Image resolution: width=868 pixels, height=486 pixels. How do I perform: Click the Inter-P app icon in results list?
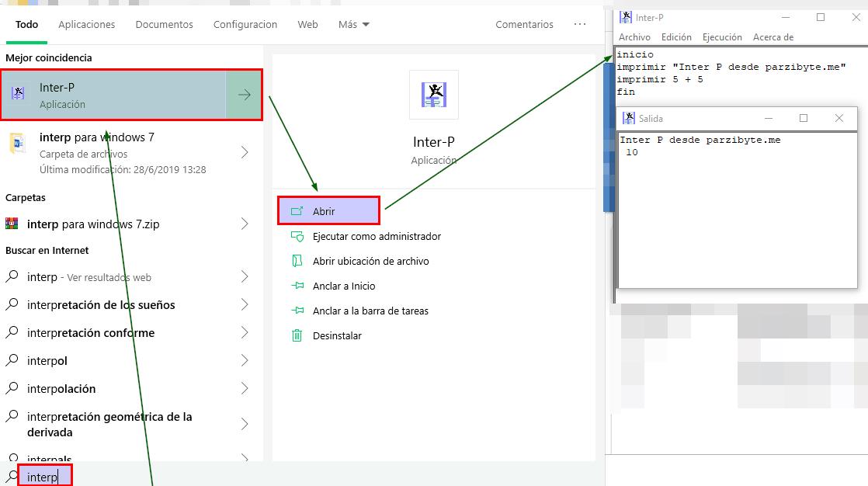coord(18,93)
